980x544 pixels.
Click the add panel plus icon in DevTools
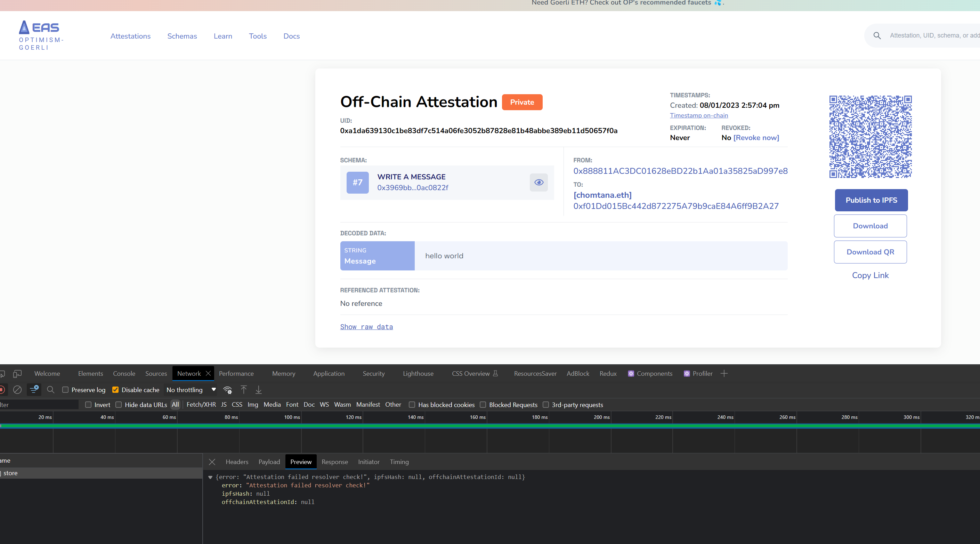click(724, 373)
